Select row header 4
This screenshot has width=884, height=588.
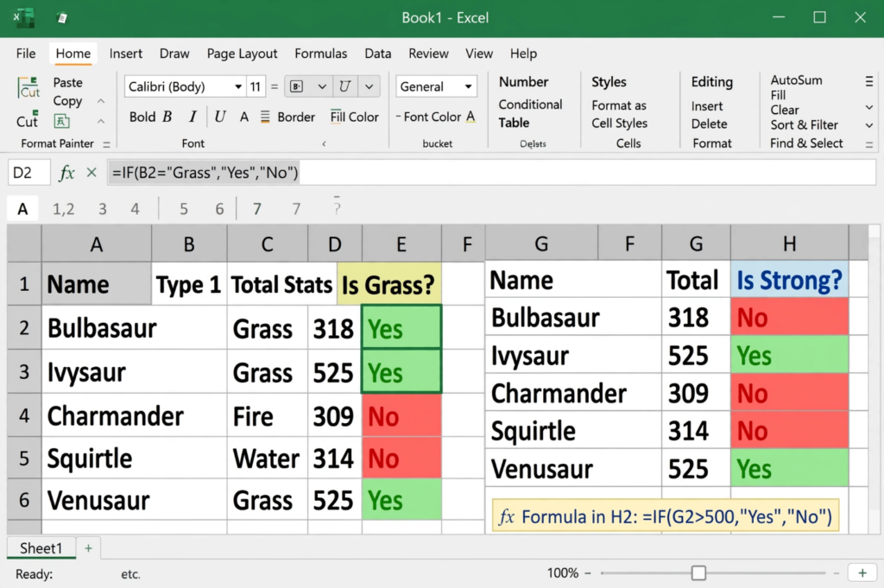(23, 416)
